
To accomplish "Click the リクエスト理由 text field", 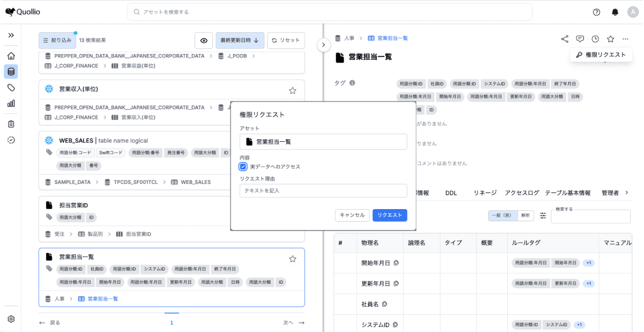I will [323, 191].
